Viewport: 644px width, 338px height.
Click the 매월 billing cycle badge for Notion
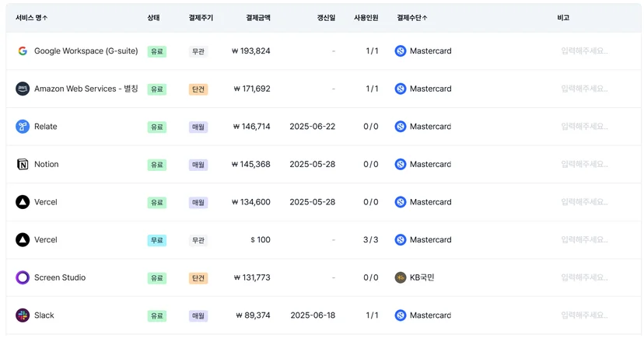coord(198,165)
